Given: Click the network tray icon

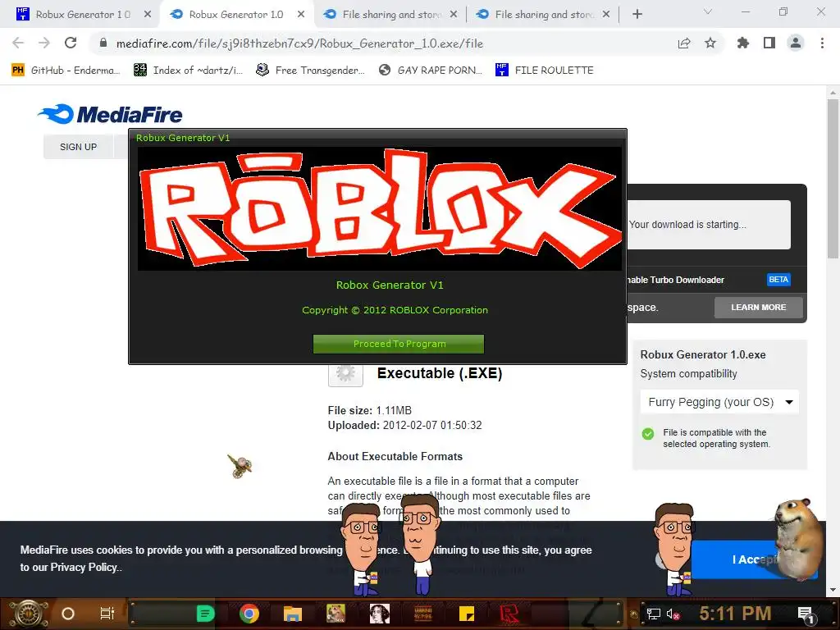Looking at the screenshot, I should (x=653, y=614).
